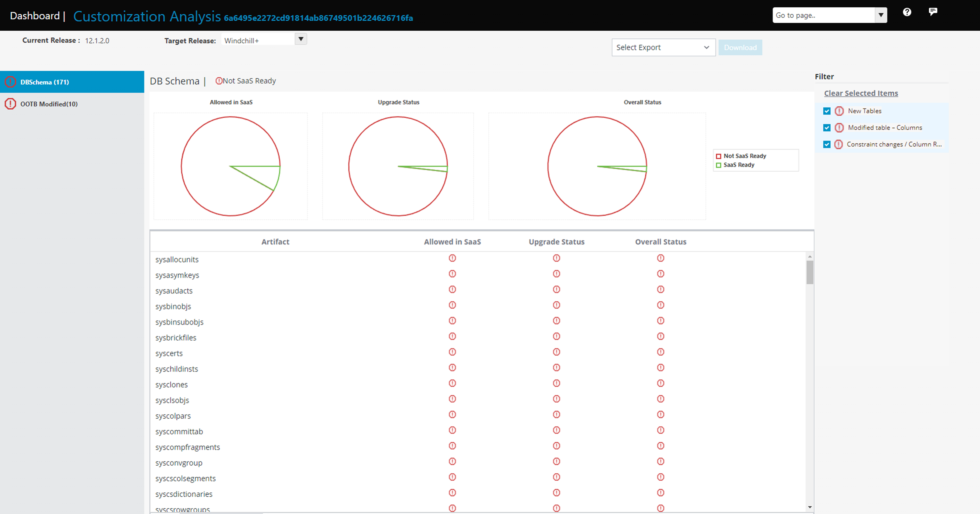The width and height of the screenshot is (980, 514).
Task: Click the feedback comment icon top right
Action: coord(933,11)
